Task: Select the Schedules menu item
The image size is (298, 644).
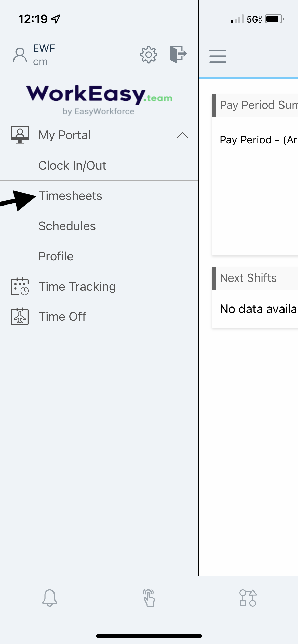Action: pos(67,226)
